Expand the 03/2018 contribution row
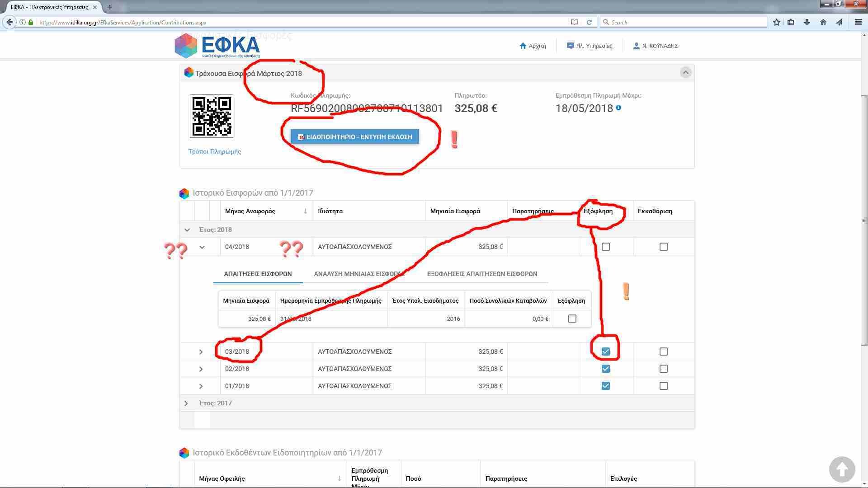Viewport: 868px width, 488px height. pos(201,352)
